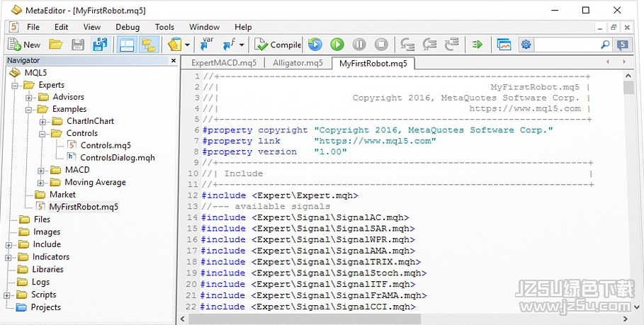The height and width of the screenshot is (325, 644).
Task: Click the green start debugging play icon
Action: pyautogui.click(x=337, y=45)
